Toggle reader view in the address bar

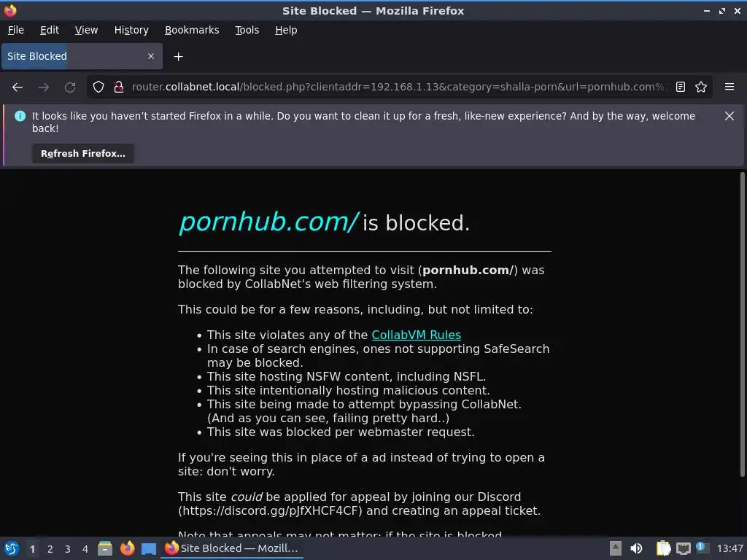pyautogui.click(x=681, y=87)
